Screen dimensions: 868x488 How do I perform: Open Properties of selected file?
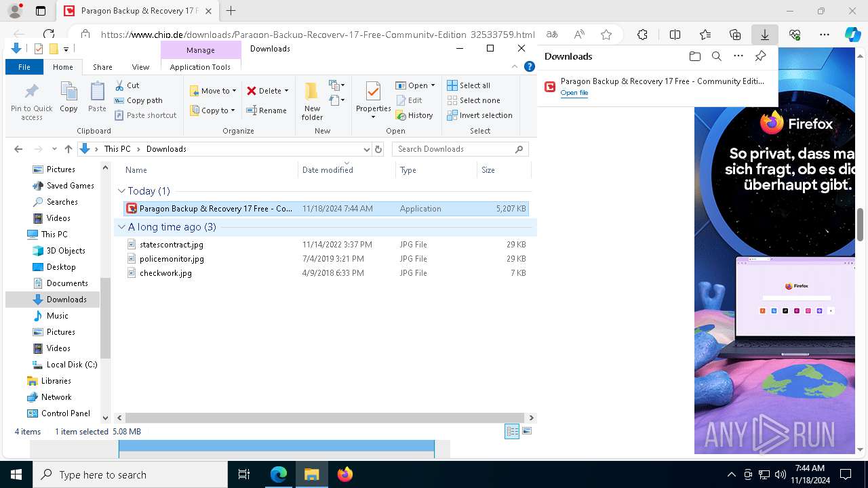[373, 100]
